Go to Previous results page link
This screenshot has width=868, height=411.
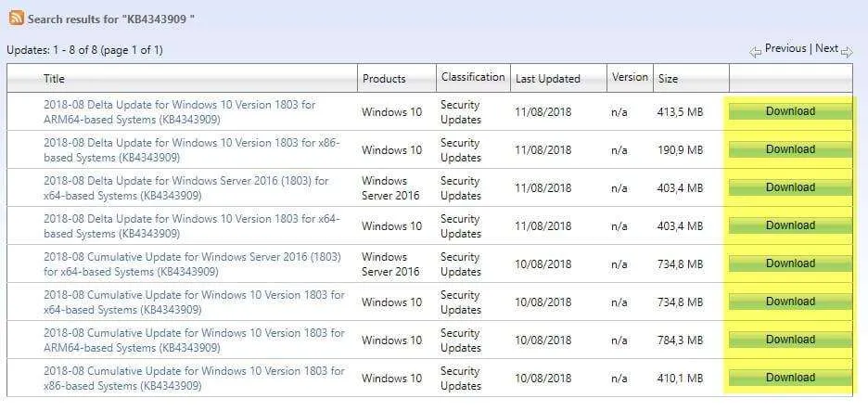(x=785, y=49)
